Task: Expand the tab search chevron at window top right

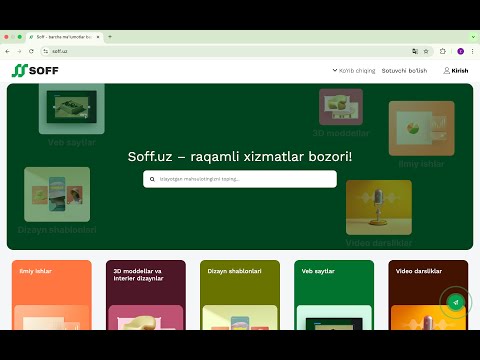Action: [x=473, y=37]
